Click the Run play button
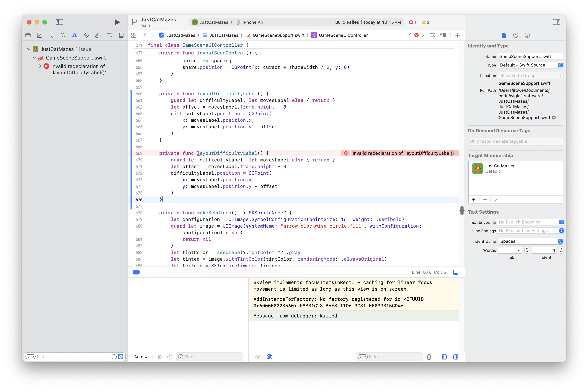 click(117, 22)
